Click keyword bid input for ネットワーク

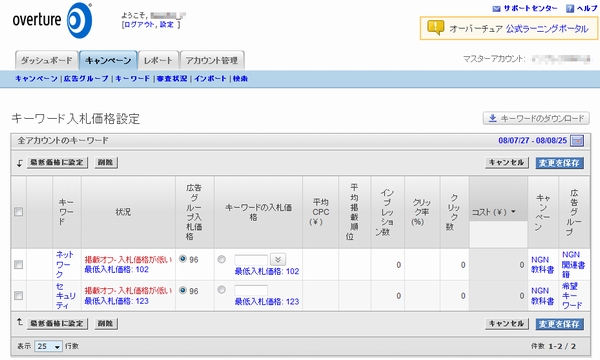(251, 260)
